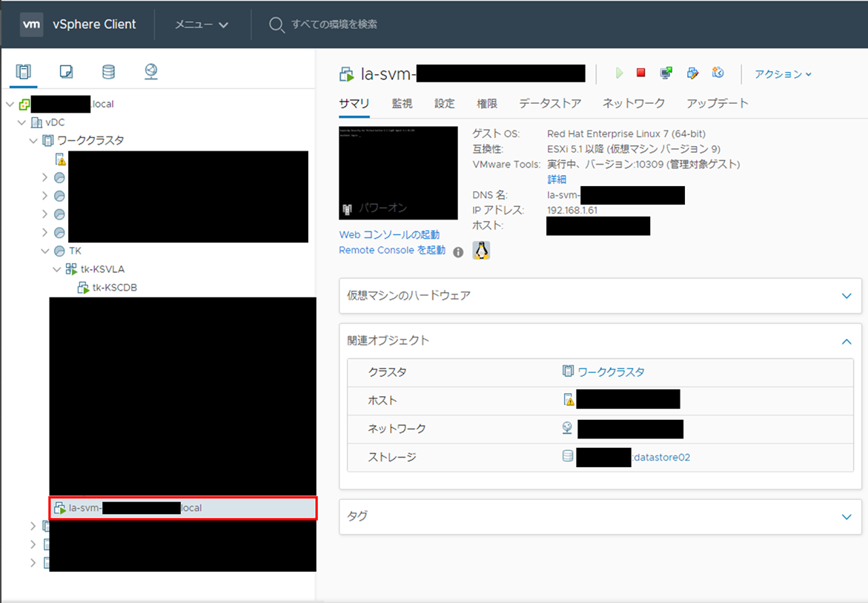Click the vm logo icon
The image size is (868, 603).
[32, 24]
